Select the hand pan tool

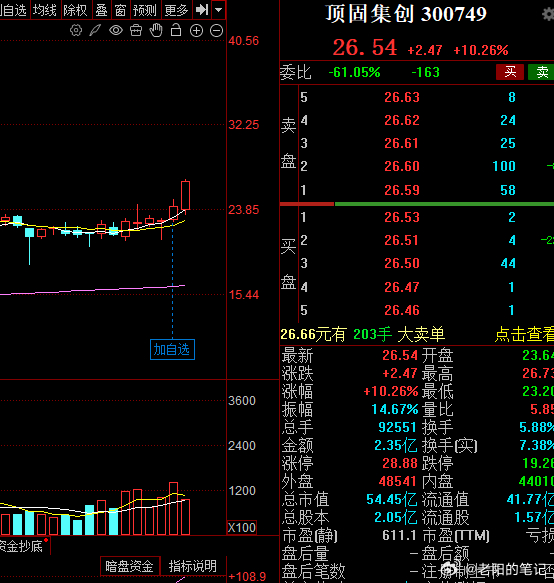(x=156, y=30)
